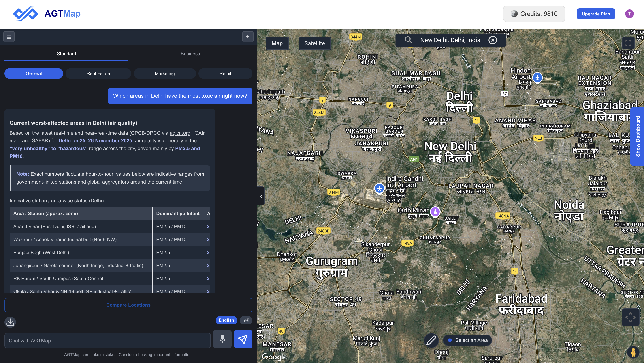Open the Show Dashboard side tab

(637, 136)
